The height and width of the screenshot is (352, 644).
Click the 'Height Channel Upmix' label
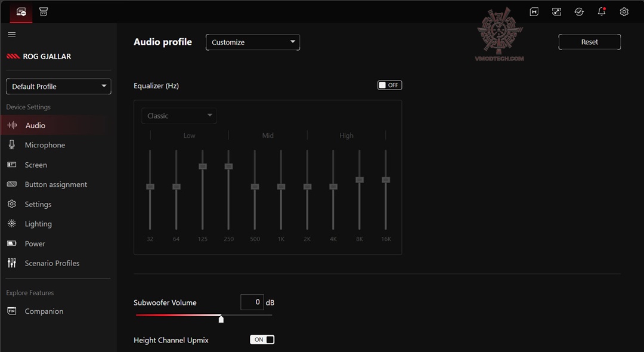pos(171,340)
